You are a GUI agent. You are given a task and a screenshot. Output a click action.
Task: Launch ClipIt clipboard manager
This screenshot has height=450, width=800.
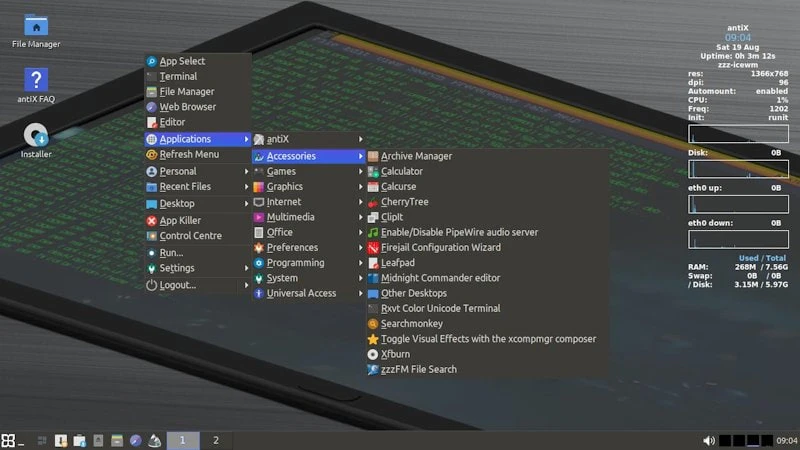click(487, 217)
